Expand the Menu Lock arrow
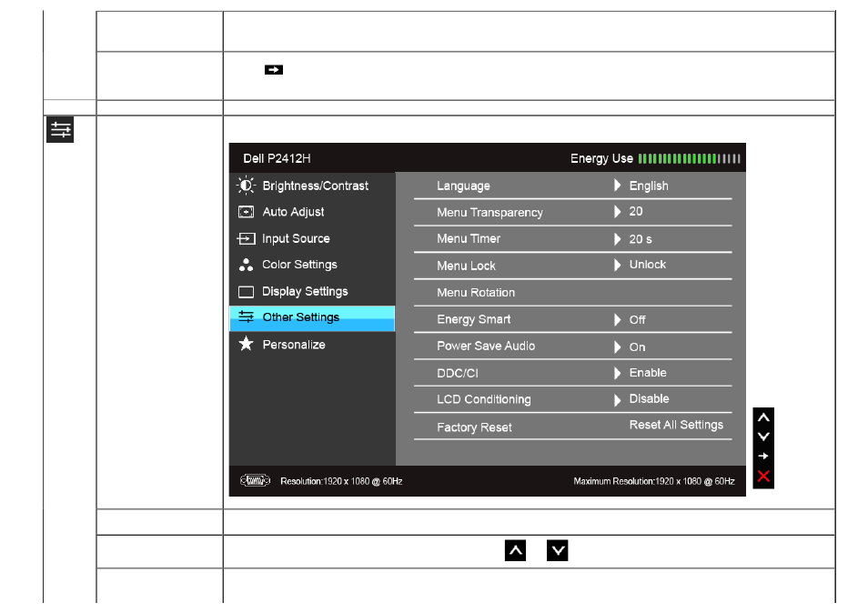The image size is (868, 613). click(617, 265)
